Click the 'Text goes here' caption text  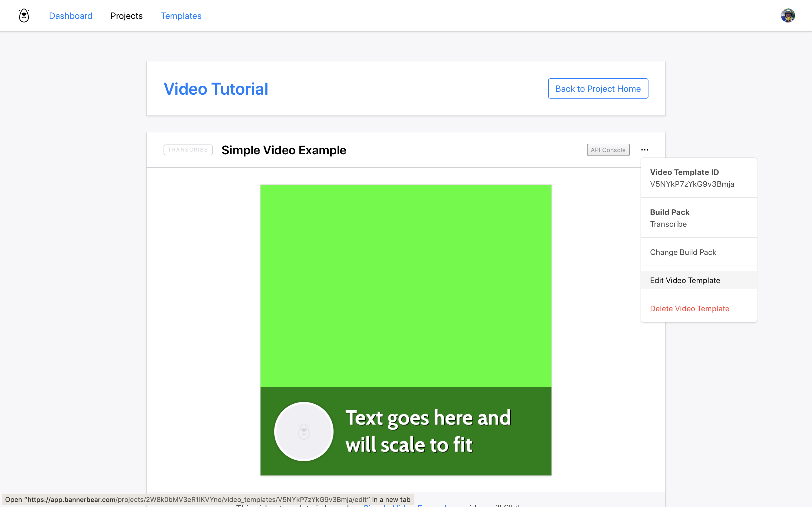(428, 431)
